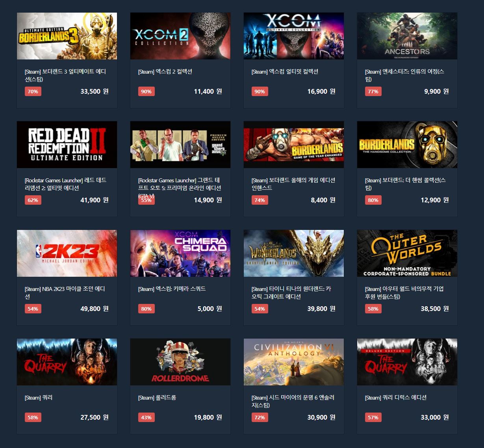Click the 90% discount badge on XCOM 2
This screenshot has width=484, height=448.
146,91
